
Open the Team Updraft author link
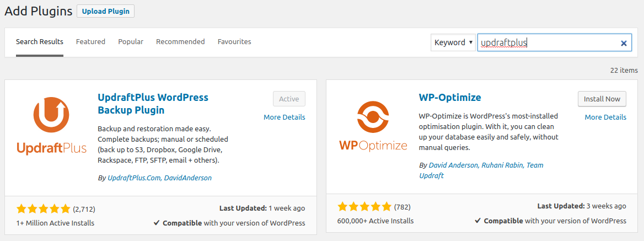click(481, 170)
